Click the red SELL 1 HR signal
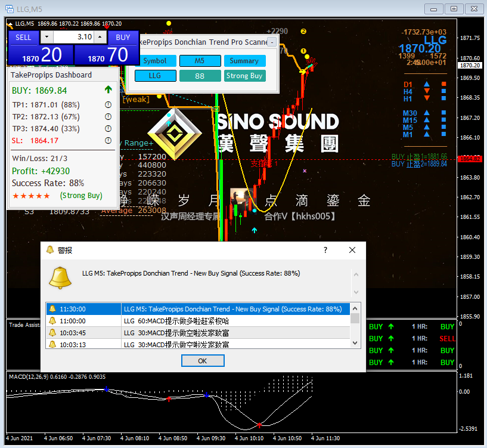Image resolution: width=487 pixels, height=448 pixels. [447, 339]
